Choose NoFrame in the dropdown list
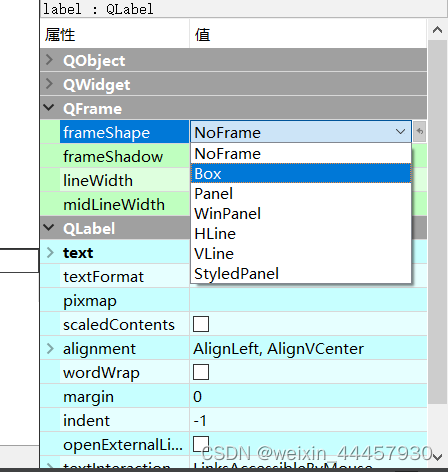 301,154
